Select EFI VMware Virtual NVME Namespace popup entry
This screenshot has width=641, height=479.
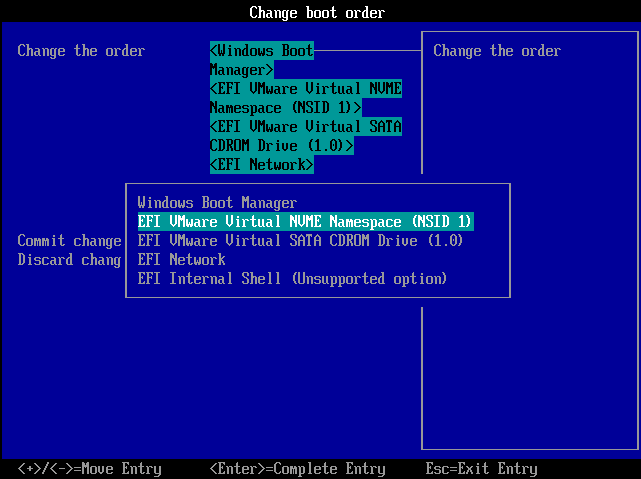click(305, 222)
